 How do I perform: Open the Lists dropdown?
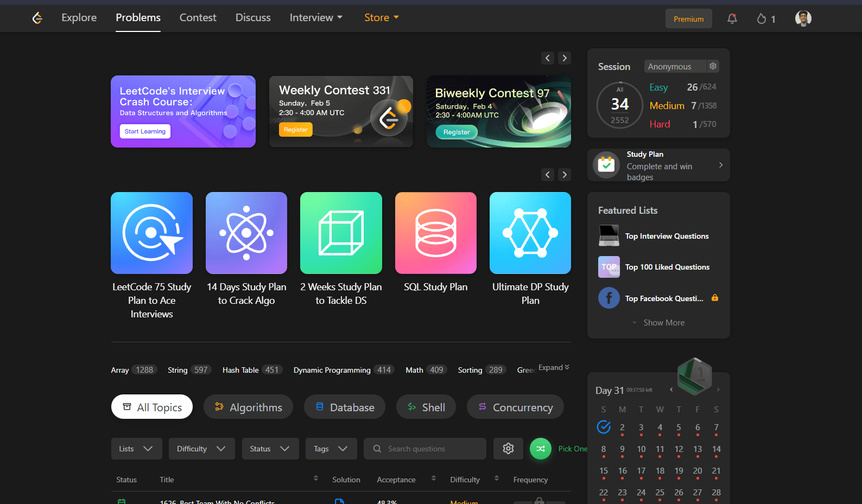(x=137, y=449)
